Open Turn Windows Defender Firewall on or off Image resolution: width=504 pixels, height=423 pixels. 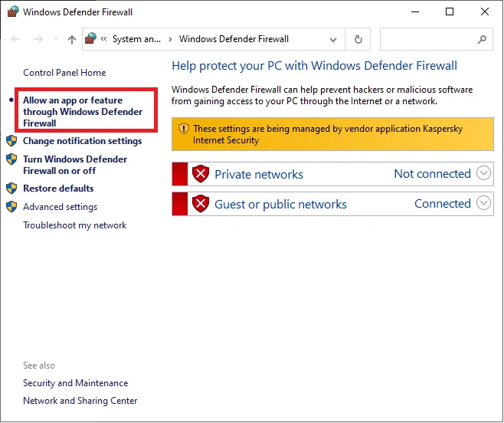point(75,165)
